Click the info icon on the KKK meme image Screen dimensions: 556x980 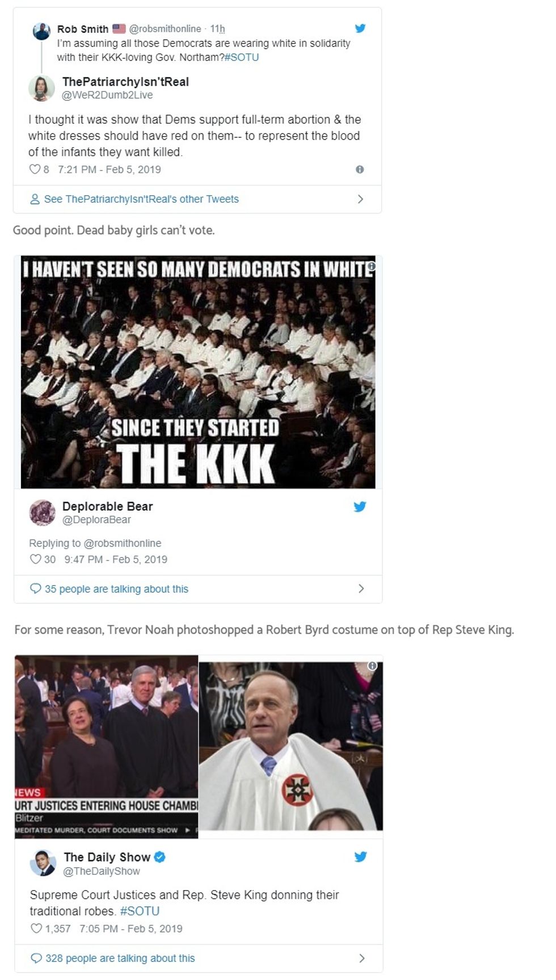[x=371, y=266]
